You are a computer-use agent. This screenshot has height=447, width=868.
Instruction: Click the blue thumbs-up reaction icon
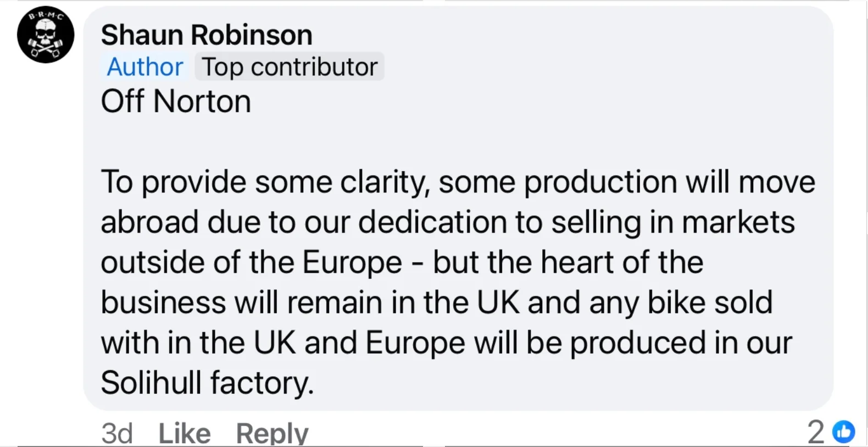(844, 432)
